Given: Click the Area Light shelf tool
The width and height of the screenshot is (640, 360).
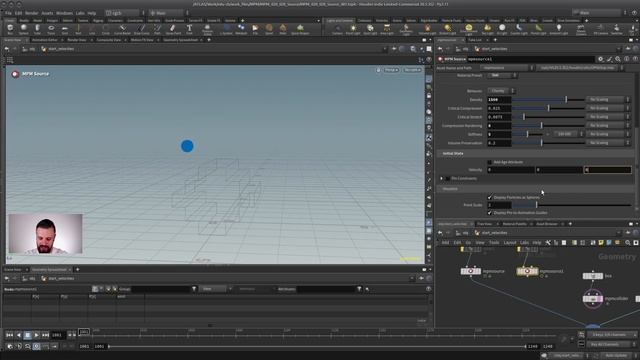Looking at the screenshot, I should tap(387, 29).
